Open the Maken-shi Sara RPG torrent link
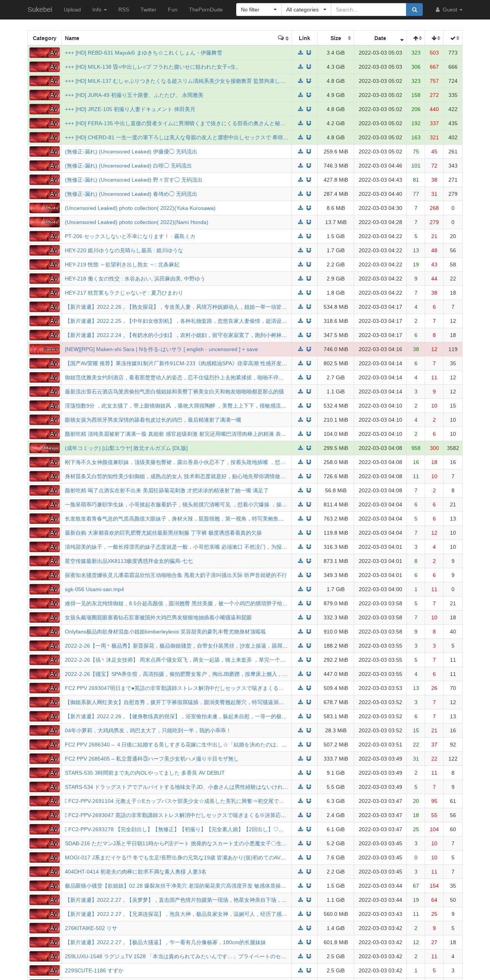Screen dimensions: 490x980 tap(161, 349)
